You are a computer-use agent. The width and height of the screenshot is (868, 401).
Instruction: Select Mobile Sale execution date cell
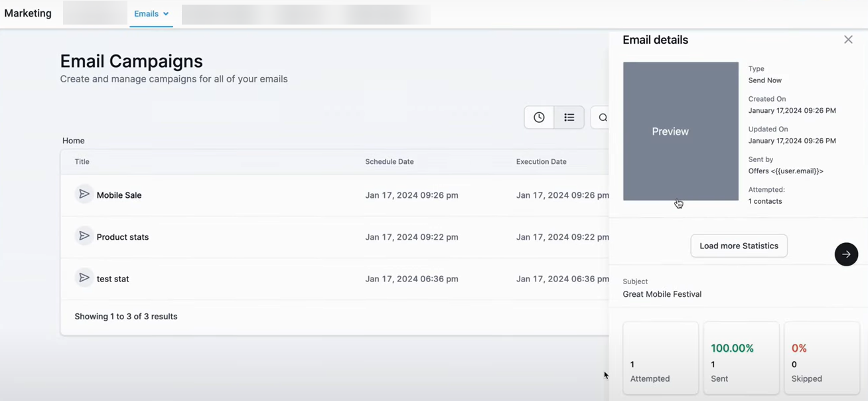click(563, 195)
